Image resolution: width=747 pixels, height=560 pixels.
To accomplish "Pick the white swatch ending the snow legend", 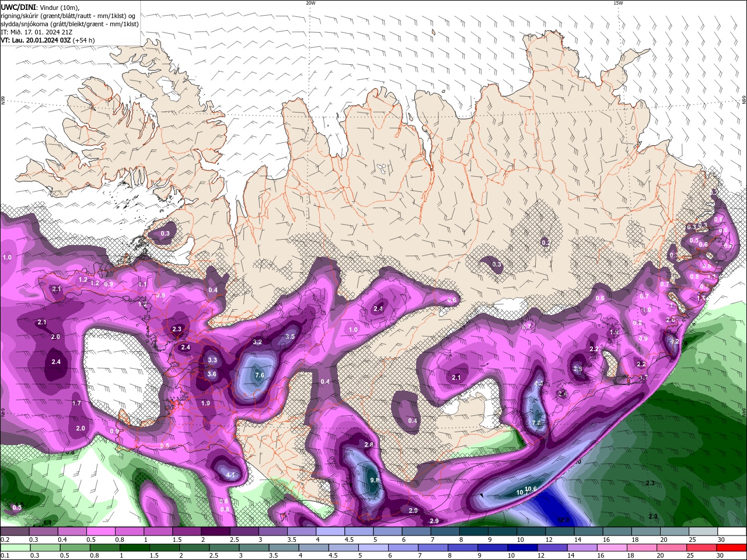I will [x=731, y=531].
